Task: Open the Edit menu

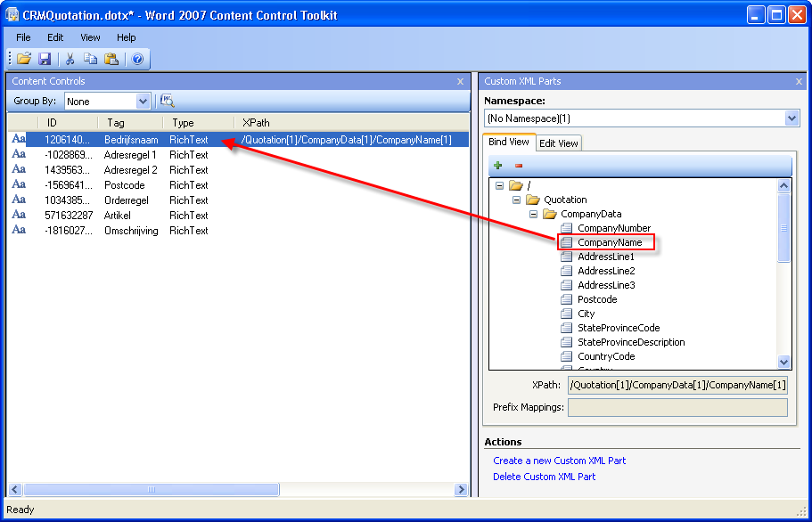Action: [55, 37]
